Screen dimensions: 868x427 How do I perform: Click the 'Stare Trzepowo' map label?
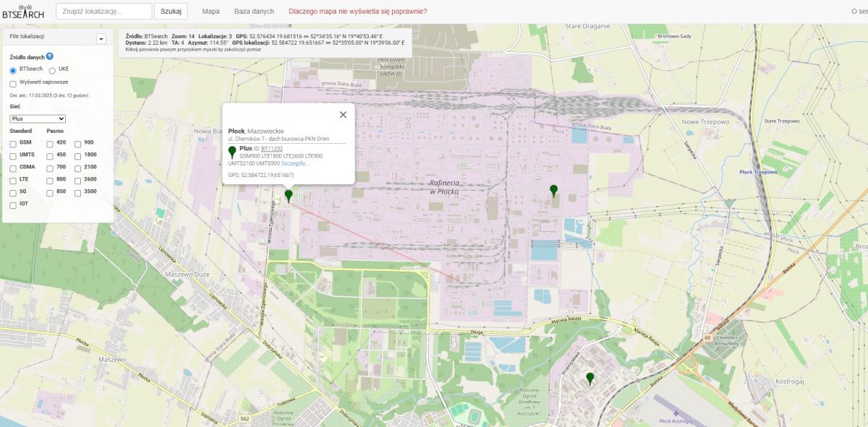click(x=782, y=121)
